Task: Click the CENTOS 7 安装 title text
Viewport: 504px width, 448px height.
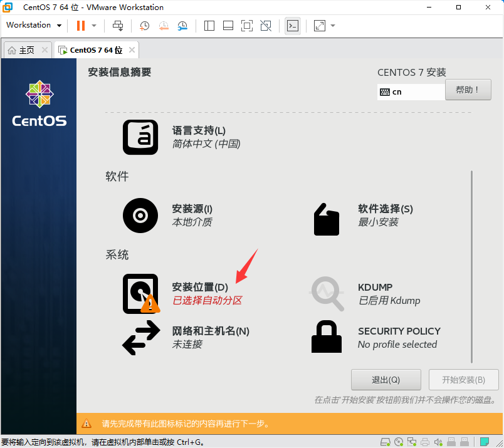Action: pos(412,73)
